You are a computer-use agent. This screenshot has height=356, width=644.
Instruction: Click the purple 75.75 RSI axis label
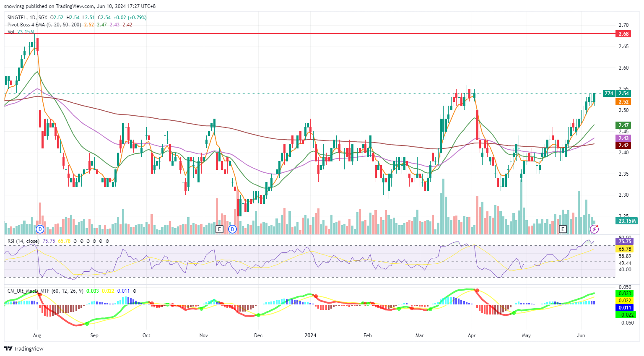[x=624, y=242]
